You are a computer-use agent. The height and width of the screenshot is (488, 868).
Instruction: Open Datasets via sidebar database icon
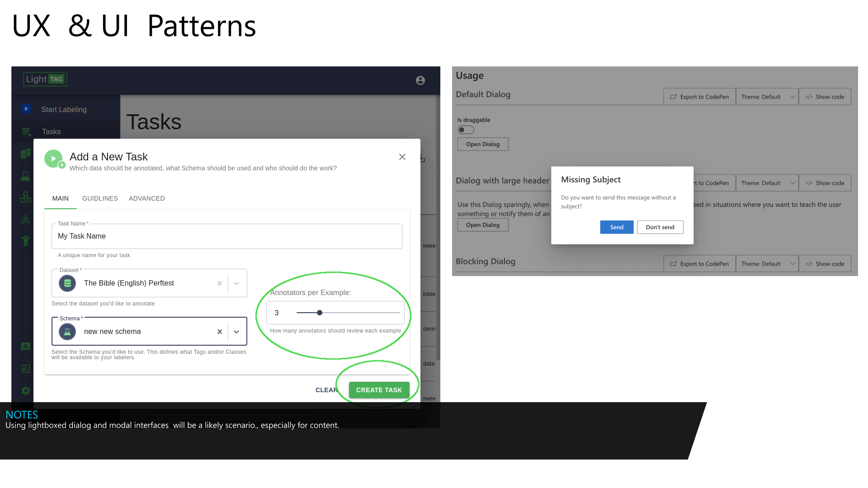click(26, 154)
